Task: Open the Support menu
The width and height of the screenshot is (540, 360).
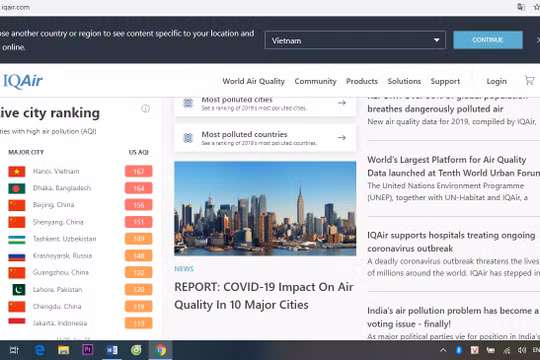Action: coord(445,81)
